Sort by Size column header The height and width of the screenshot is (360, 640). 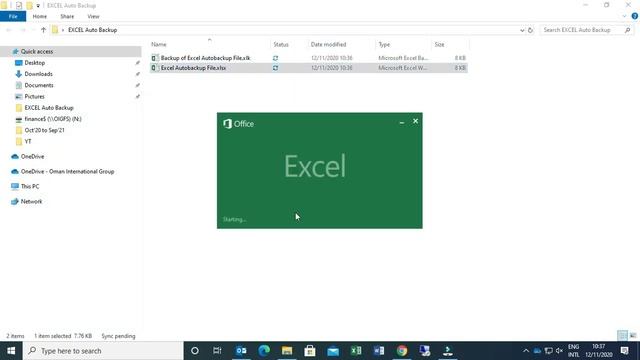[439, 44]
